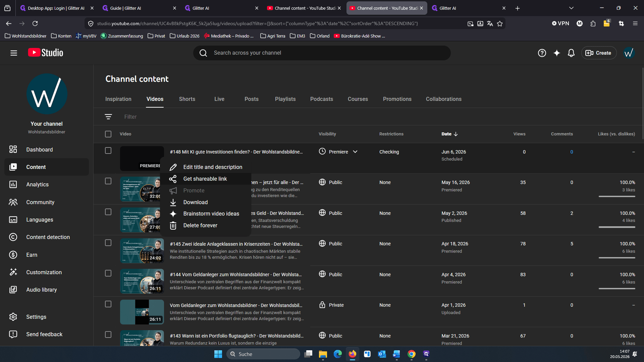Image resolution: width=644 pixels, height=362 pixels.
Task: Select Brainstorm video ideas
Action: [206, 214]
